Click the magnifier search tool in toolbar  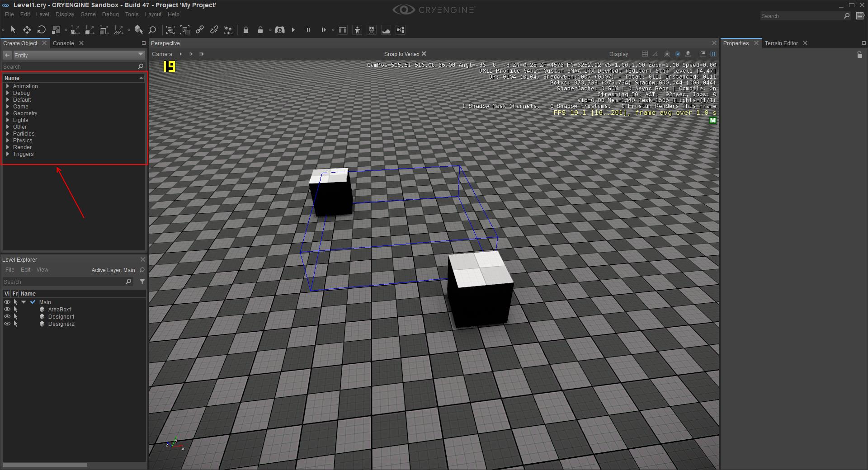click(x=152, y=30)
